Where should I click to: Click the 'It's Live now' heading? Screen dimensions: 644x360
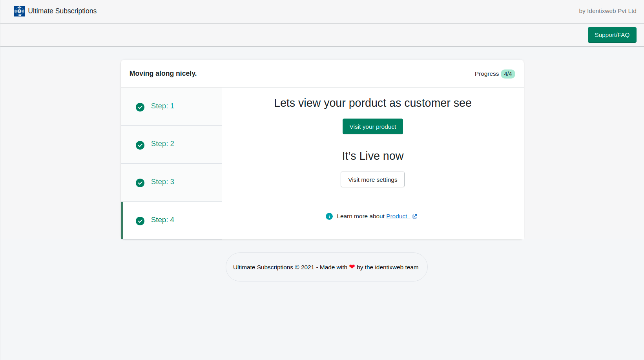click(373, 156)
